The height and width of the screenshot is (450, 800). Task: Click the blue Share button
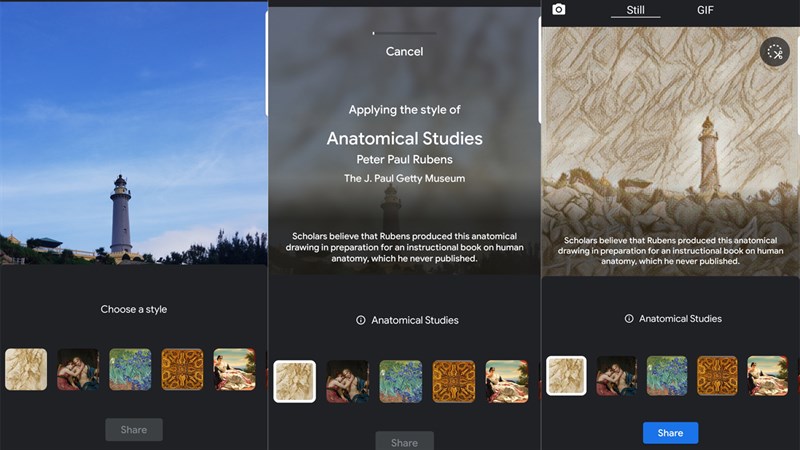tap(670, 433)
